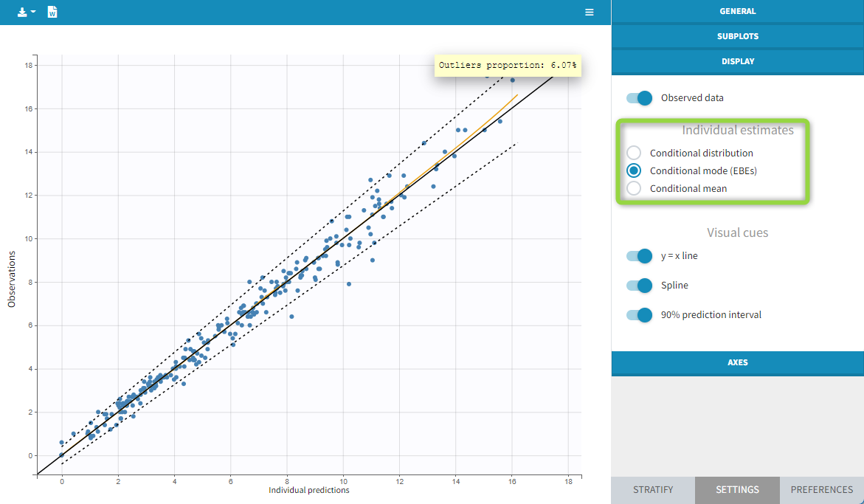Screen dimensions: 864x504
Task: Toggle the Observed data switch
Action: tap(639, 97)
